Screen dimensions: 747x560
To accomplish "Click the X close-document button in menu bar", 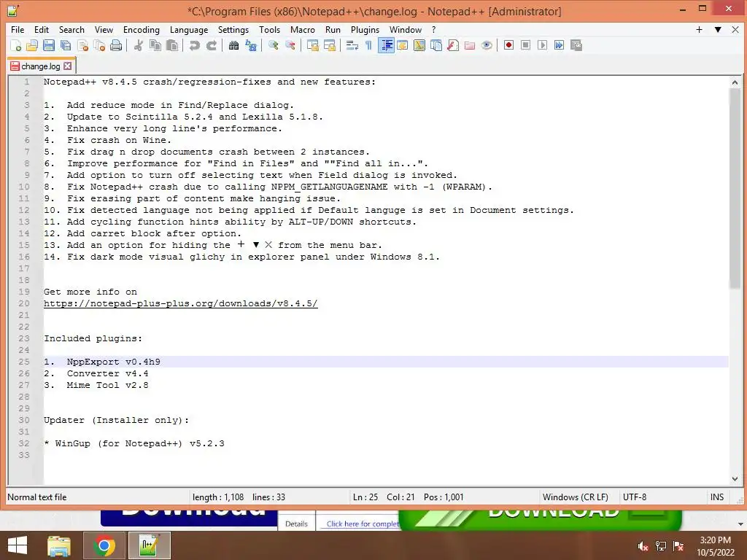I will coord(735,29).
